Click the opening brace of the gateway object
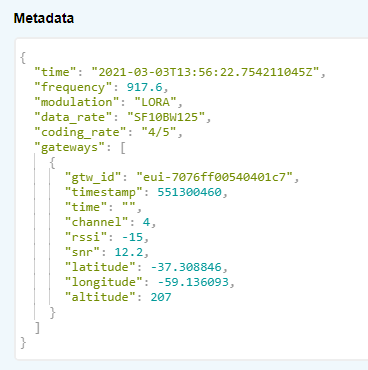Screen dimensions: 368x370 point(52,162)
